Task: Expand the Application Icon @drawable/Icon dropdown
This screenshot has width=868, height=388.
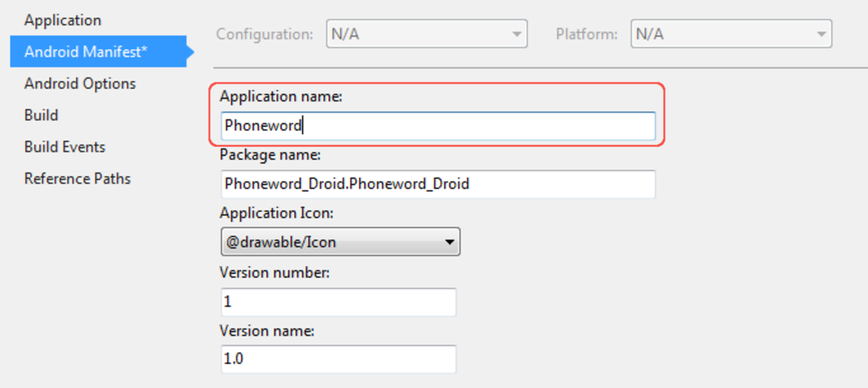Action: pos(340,242)
